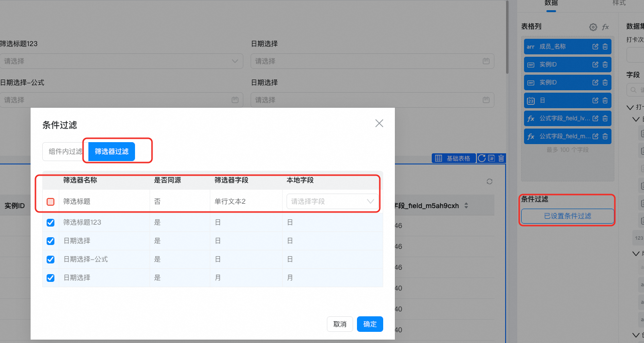This screenshot has width=644, height=343.
Task: Edit the 成员_名称 column
Action: click(595, 47)
